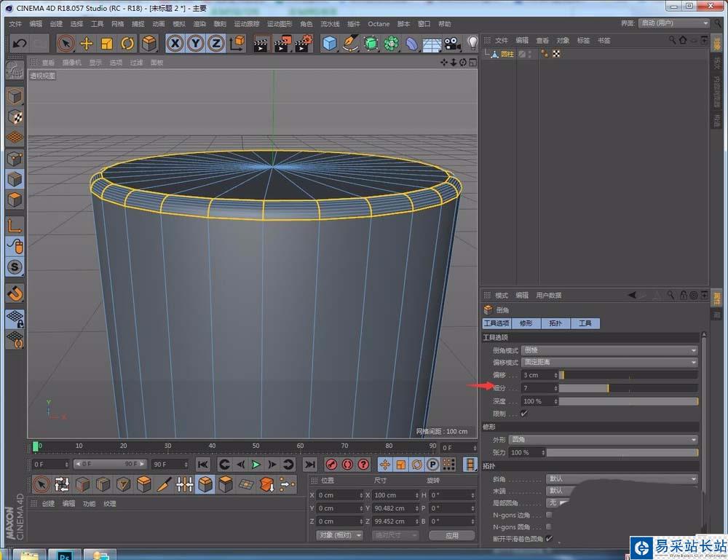Select the Move tool in top toolbar

click(x=87, y=43)
